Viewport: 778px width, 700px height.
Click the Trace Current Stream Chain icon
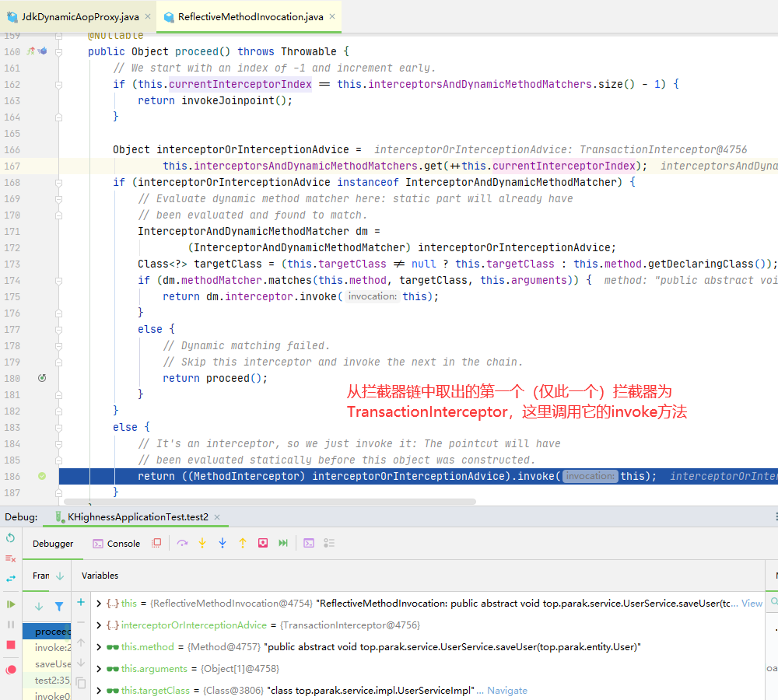coord(329,543)
